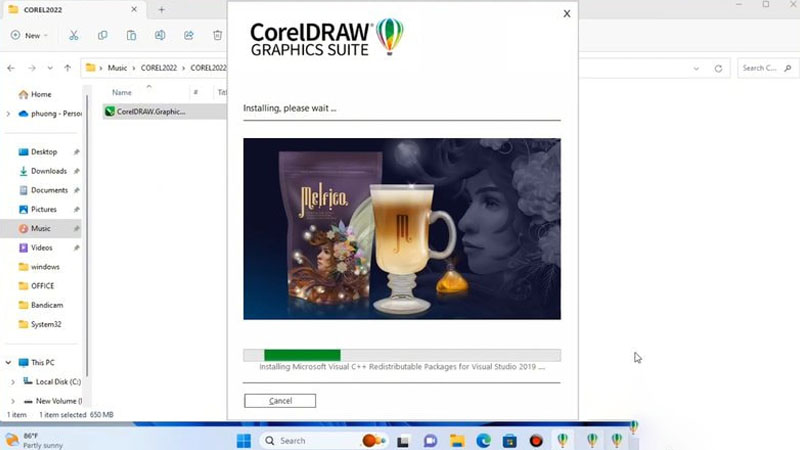This screenshot has height=450, width=800.
Task: Click the Refresh icon beside address bar
Action: [718, 68]
